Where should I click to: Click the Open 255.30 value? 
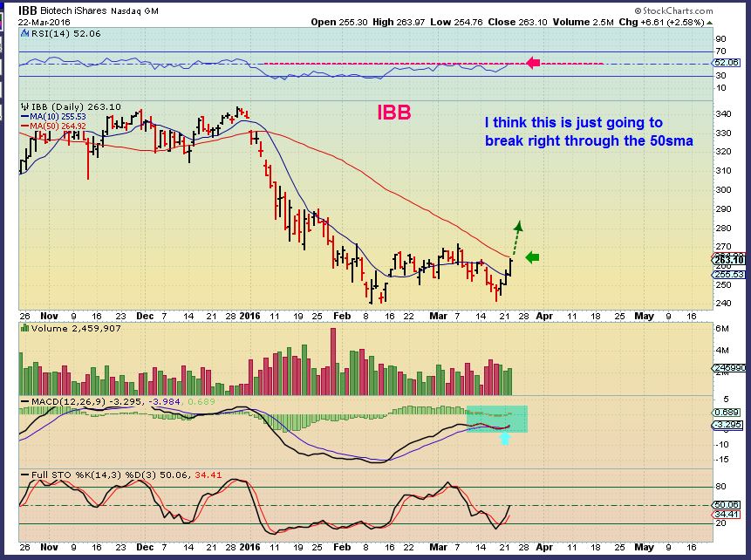pos(339,22)
